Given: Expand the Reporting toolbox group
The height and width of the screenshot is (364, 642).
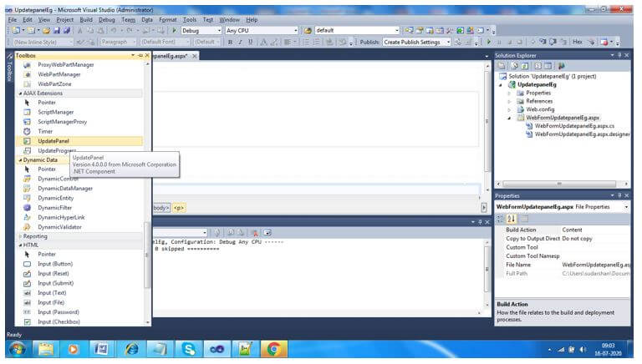Looking at the screenshot, I should point(20,237).
